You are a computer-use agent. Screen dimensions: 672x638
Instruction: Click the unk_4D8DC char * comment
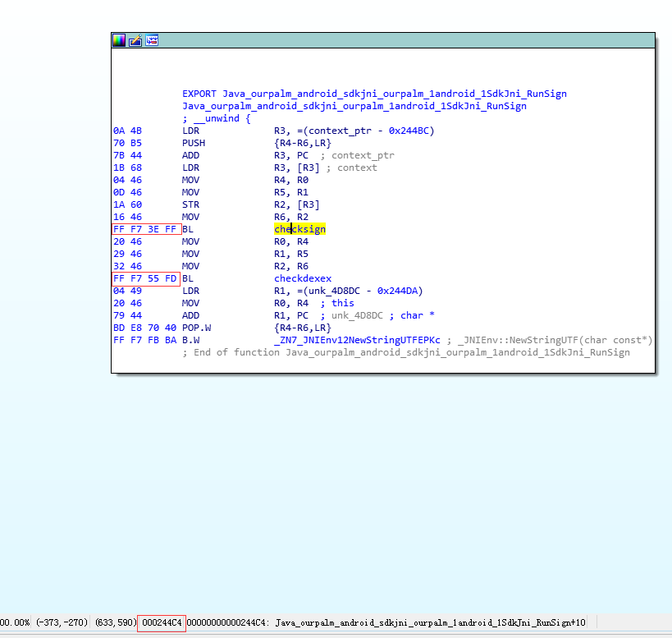click(377, 315)
